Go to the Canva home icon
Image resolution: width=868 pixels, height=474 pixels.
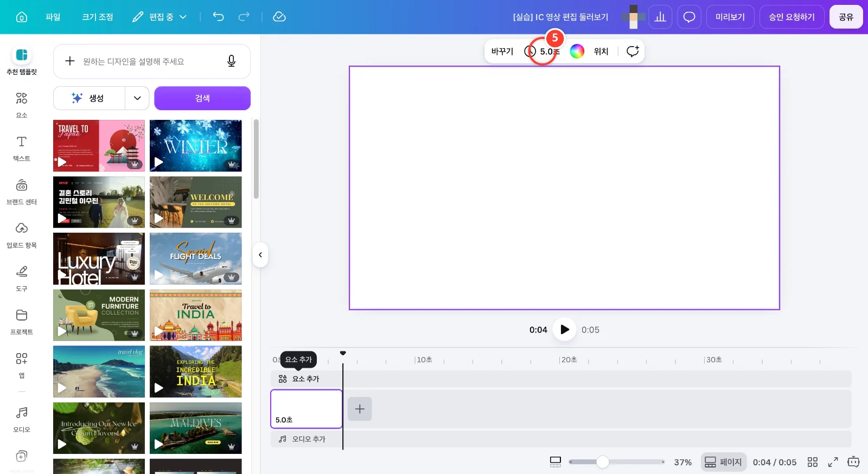[x=22, y=17]
